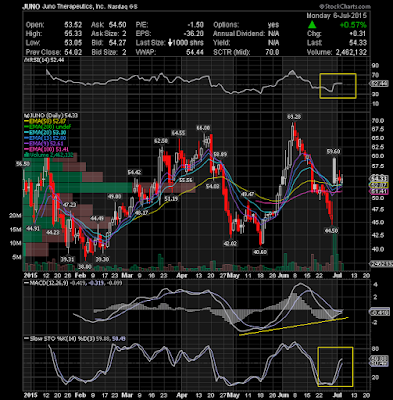Click the 62.58 price label
This screenshot has width=393, height=400.
161,141
